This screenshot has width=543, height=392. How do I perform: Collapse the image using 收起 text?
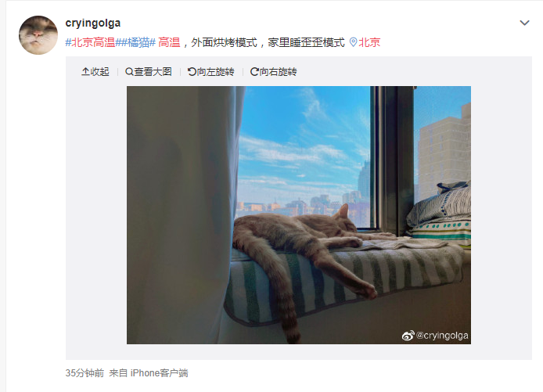tap(99, 72)
